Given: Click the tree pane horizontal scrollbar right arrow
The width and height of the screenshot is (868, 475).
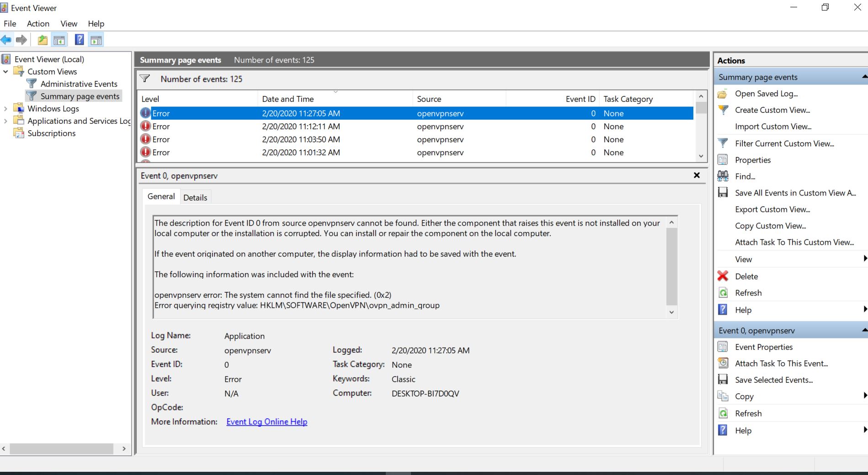Looking at the screenshot, I should click(124, 449).
